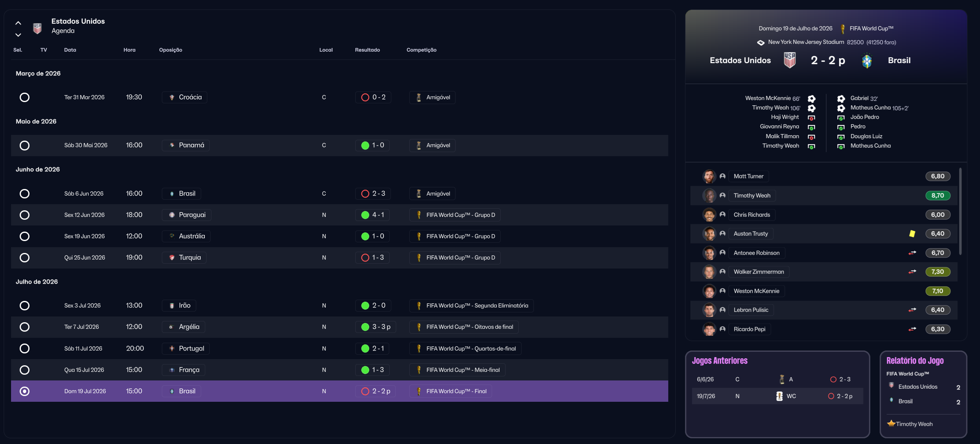Screen dimensions: 980x444
Task: Open the 19/7/26 WC previous meeting row
Action: [x=777, y=396]
